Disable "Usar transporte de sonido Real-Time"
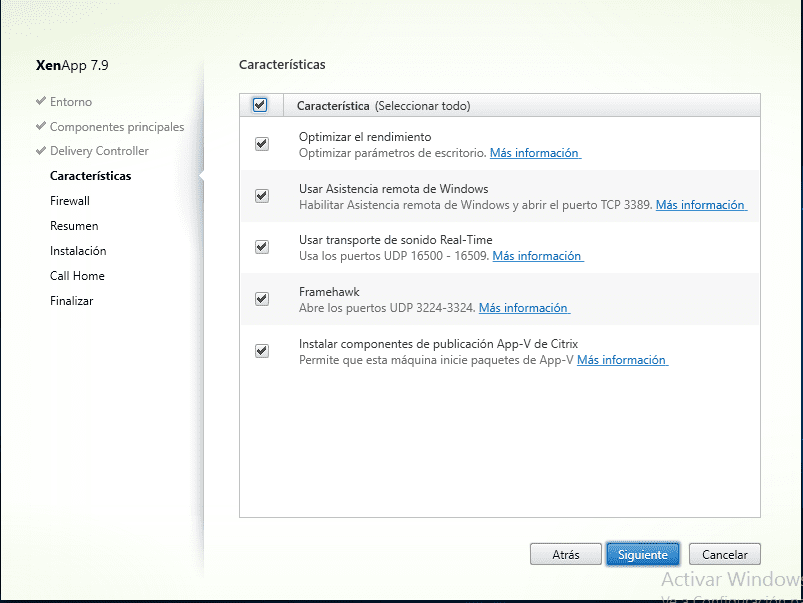 (262, 246)
